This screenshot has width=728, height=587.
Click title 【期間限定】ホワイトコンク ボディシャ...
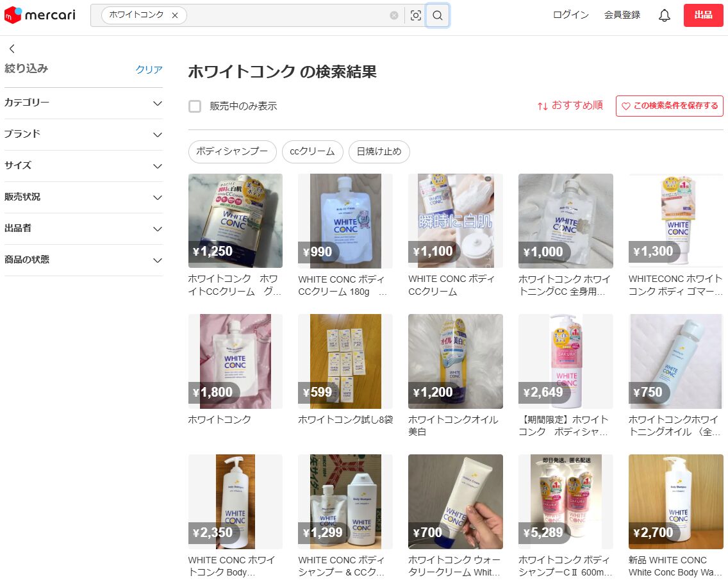click(563, 426)
